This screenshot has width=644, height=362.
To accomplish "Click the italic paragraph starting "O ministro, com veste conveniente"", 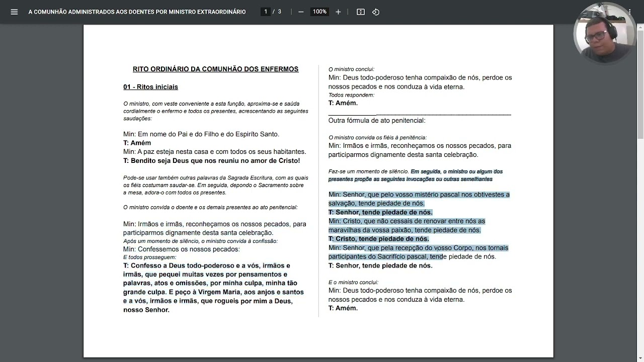I will click(216, 111).
